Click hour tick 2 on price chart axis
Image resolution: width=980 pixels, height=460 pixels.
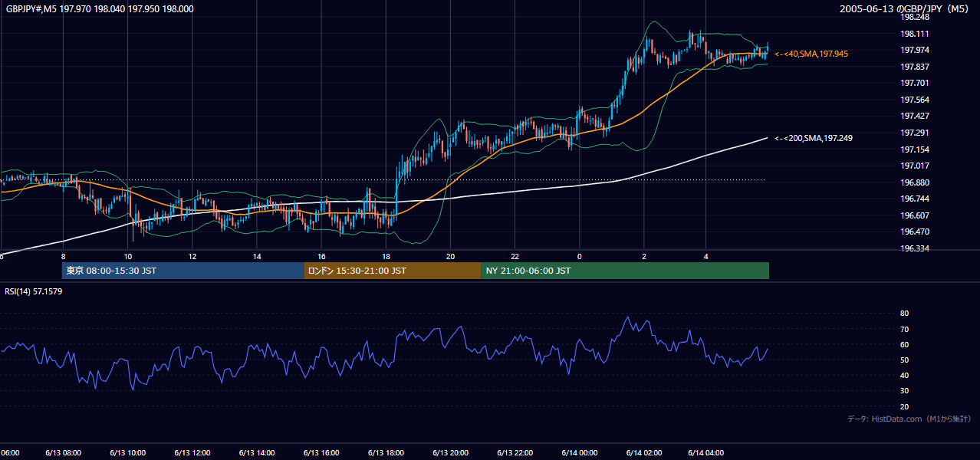click(644, 257)
